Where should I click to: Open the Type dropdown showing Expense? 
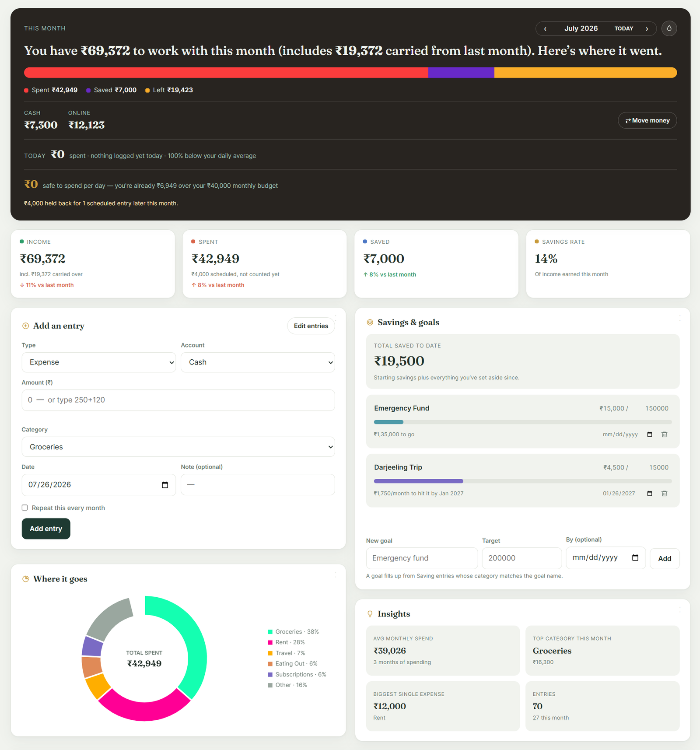(x=99, y=362)
